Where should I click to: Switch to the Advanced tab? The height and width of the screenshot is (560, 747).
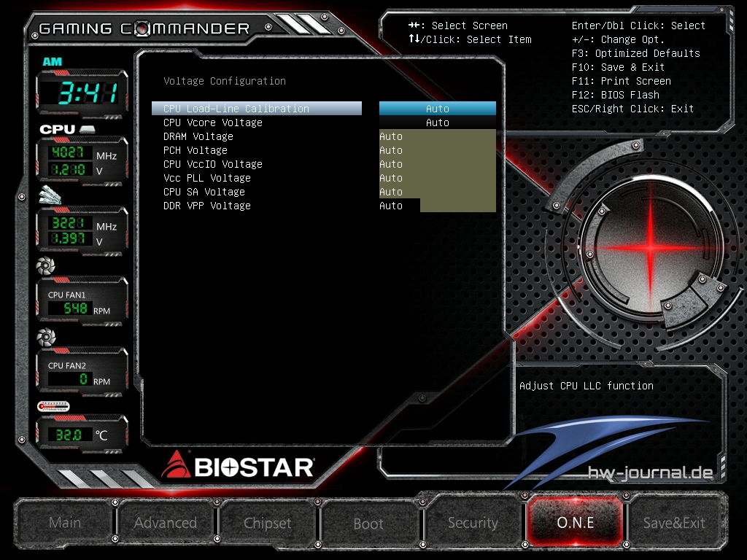click(x=166, y=522)
